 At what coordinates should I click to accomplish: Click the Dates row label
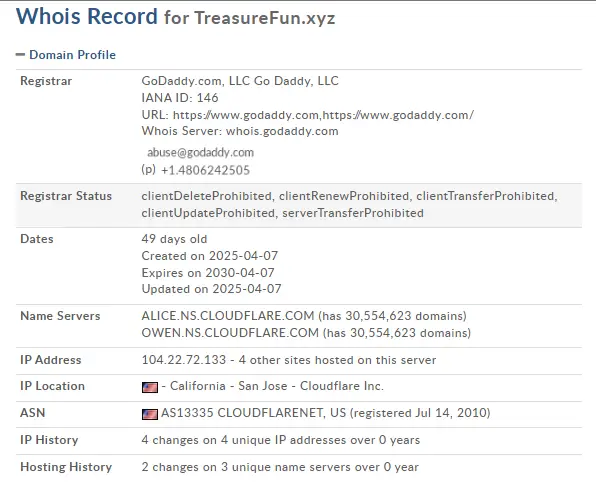pyautogui.click(x=36, y=239)
